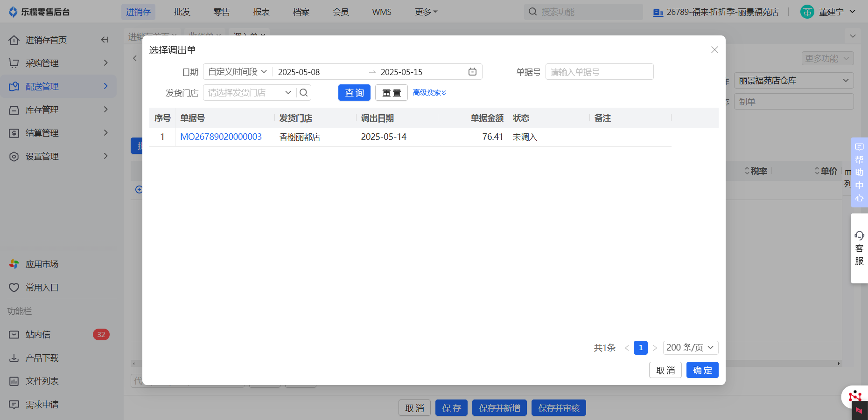Select the 零售 top menu
The height and width of the screenshot is (420, 868).
coord(222,12)
